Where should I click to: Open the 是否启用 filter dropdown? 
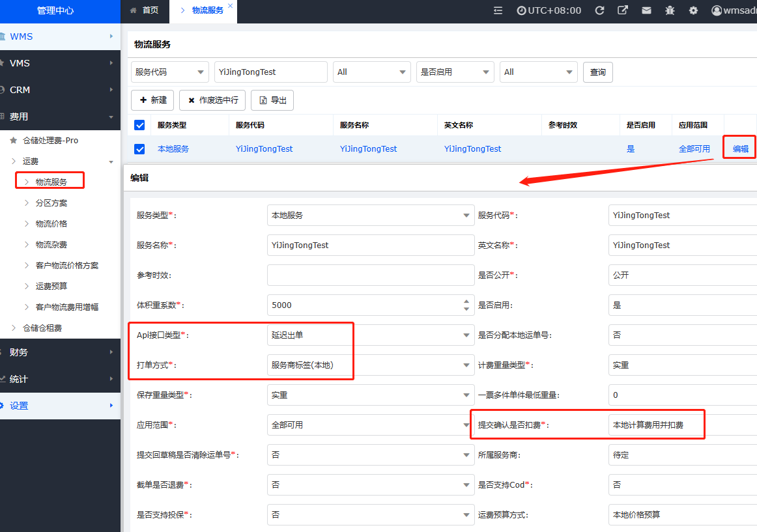coord(455,72)
